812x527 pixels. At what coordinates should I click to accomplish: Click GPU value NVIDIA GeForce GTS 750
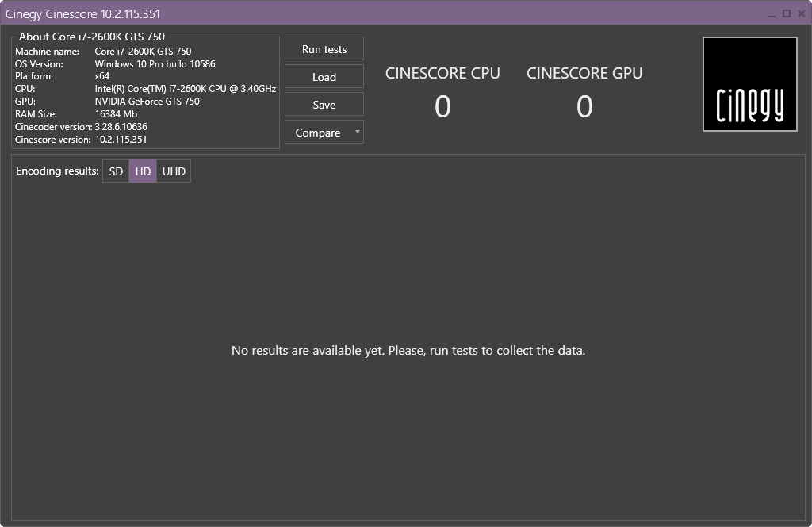tap(147, 102)
